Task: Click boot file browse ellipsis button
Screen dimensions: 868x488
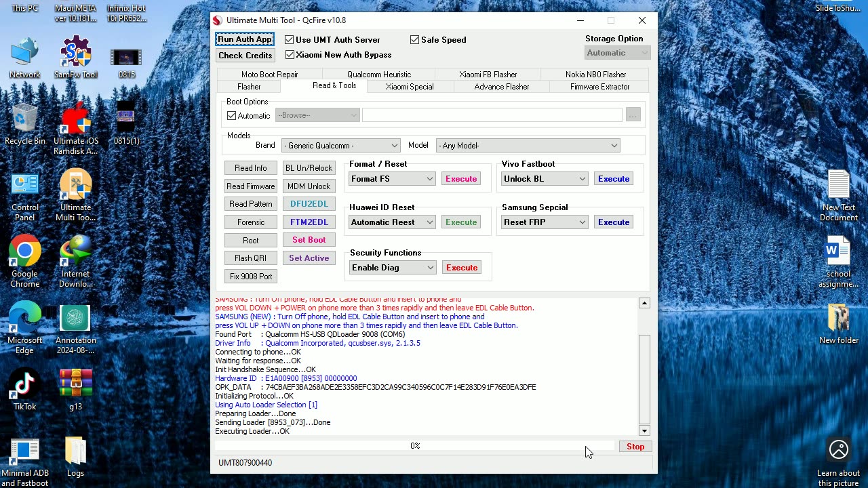Action: (633, 115)
